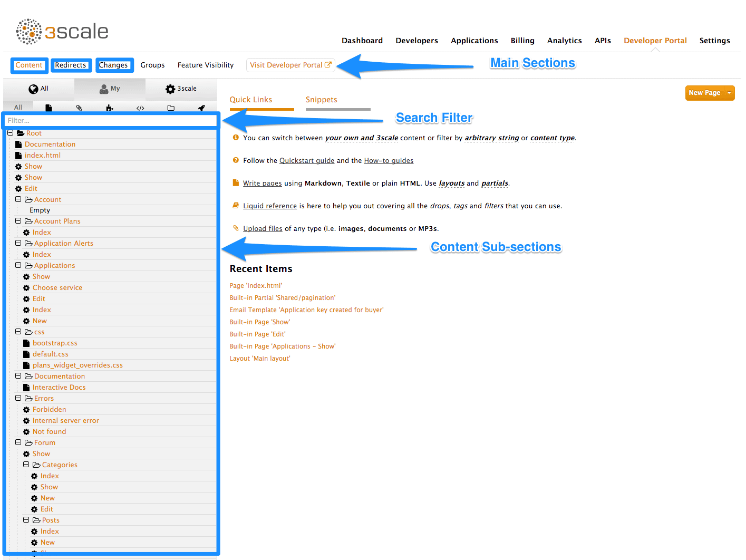The width and height of the screenshot is (746, 560).
Task: Click the 3scale logo
Action: (62, 32)
